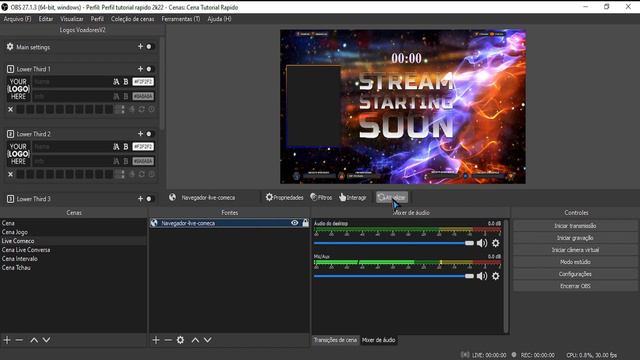Mute the Áudio do desktop channel

pos(482,243)
